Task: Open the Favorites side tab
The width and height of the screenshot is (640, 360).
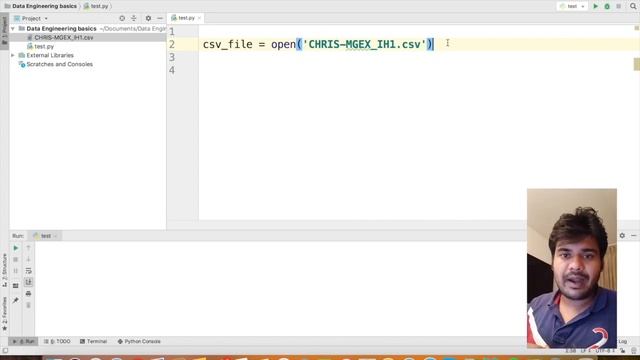Action: (4, 313)
